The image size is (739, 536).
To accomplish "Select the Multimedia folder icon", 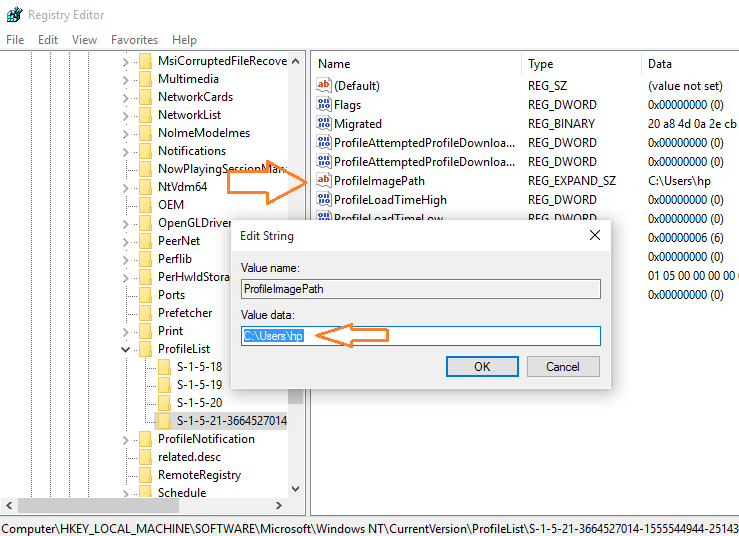I will tap(146, 79).
